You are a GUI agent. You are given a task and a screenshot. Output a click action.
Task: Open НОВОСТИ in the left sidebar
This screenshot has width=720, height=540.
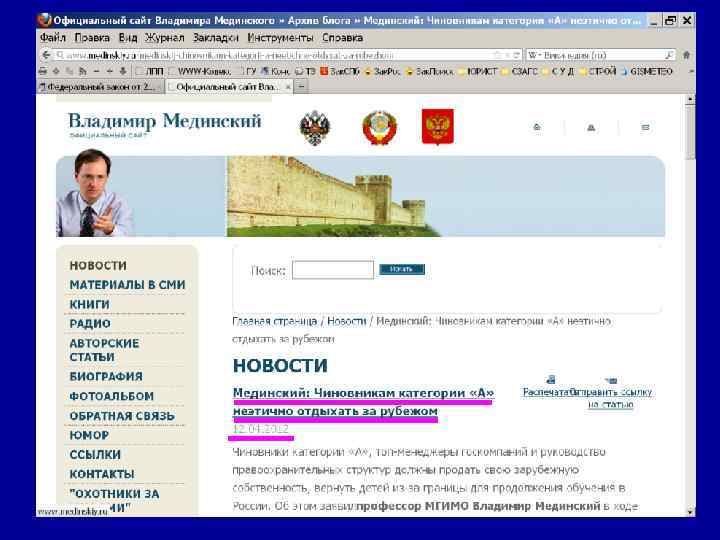click(x=98, y=265)
